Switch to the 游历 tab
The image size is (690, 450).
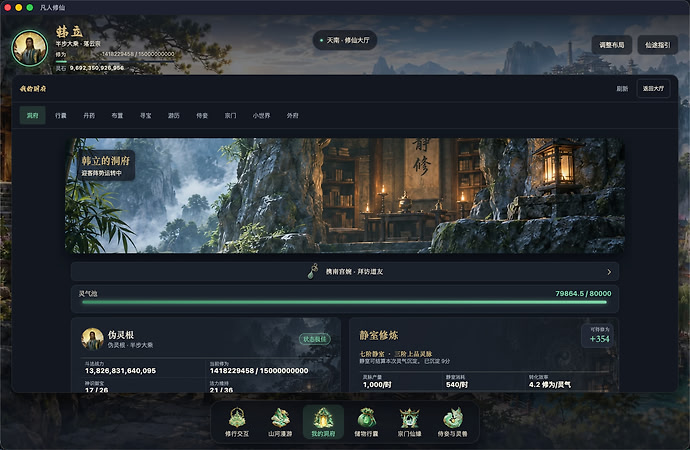tap(174, 116)
